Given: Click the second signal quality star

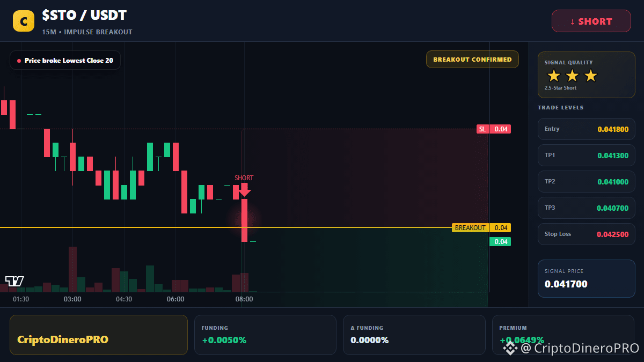Looking at the screenshot, I should pos(572,76).
